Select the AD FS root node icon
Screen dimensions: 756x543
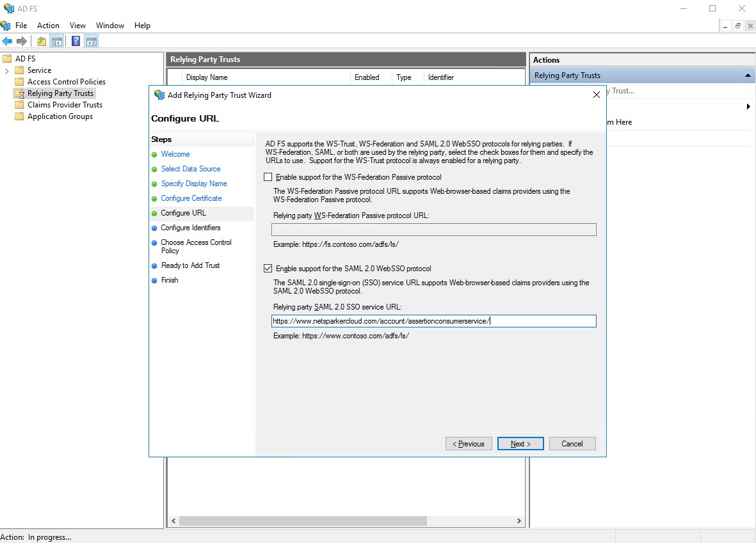click(x=8, y=58)
